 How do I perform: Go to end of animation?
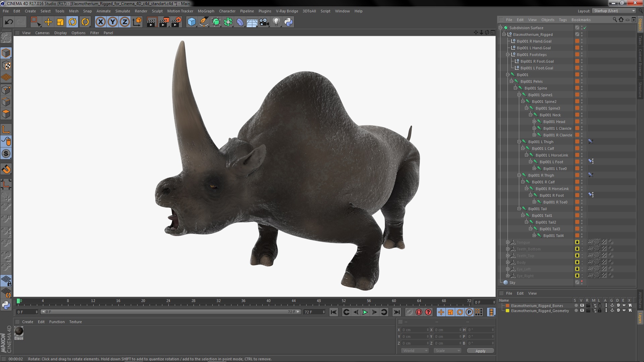(396, 312)
